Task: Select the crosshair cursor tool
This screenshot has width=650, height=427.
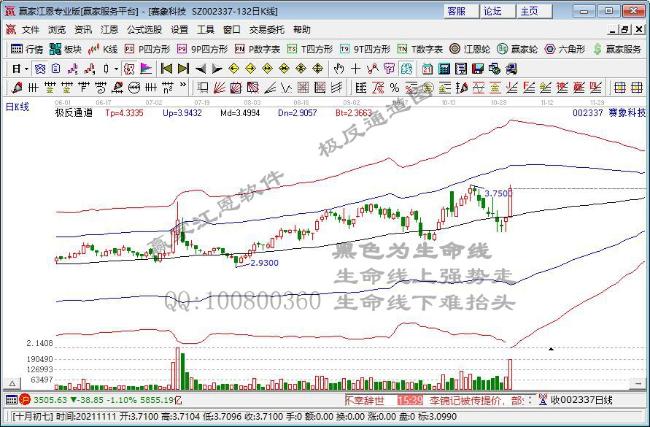Action: click(x=355, y=69)
